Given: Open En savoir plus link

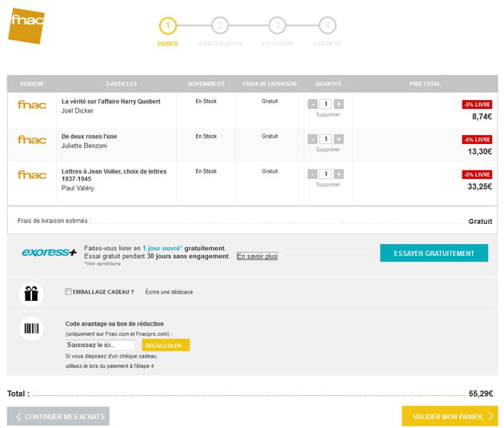Looking at the screenshot, I should pos(257,257).
